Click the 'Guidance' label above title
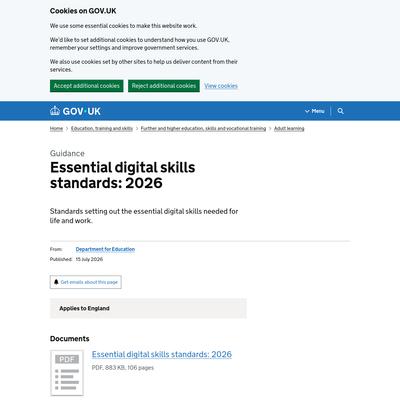 [x=67, y=153]
